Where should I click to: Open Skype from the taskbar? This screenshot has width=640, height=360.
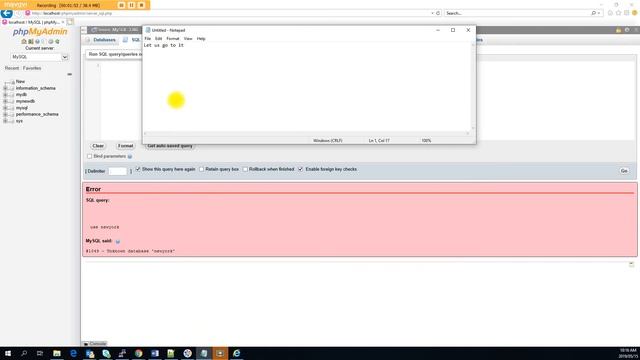tap(106, 353)
